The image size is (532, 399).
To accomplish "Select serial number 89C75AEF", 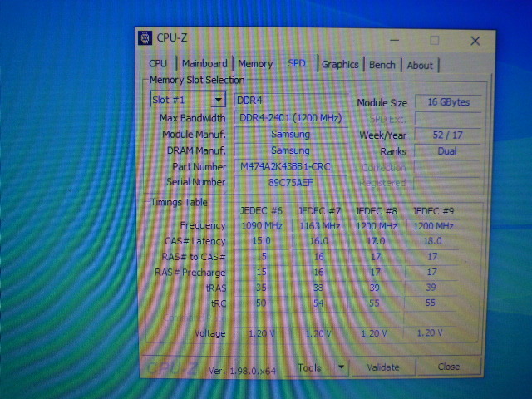I will point(290,183).
